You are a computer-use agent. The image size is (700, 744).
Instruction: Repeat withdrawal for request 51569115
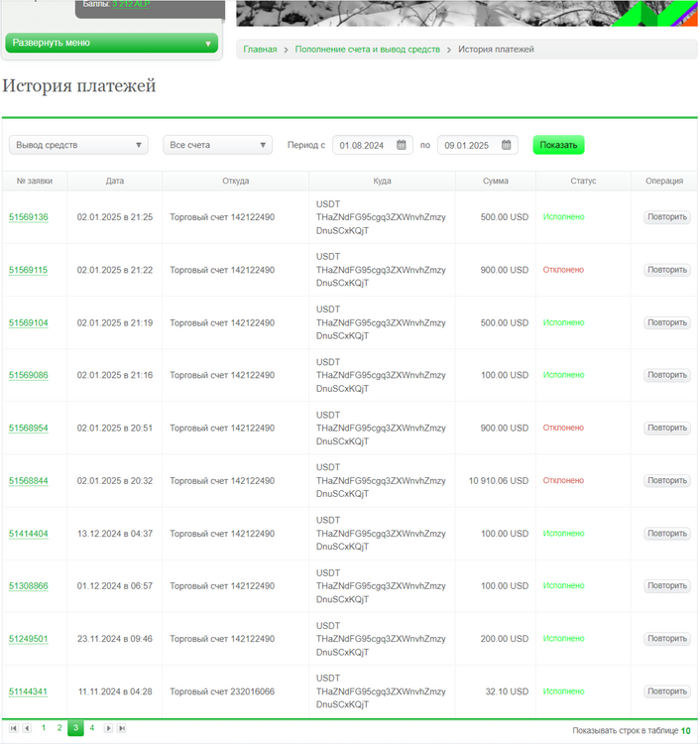667,270
